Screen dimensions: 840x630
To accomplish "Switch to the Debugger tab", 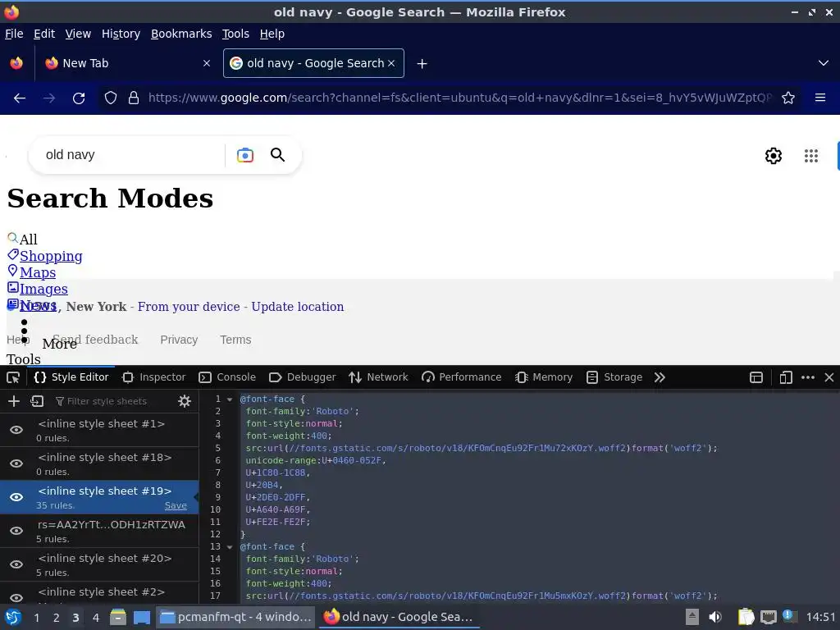I will tap(302, 377).
